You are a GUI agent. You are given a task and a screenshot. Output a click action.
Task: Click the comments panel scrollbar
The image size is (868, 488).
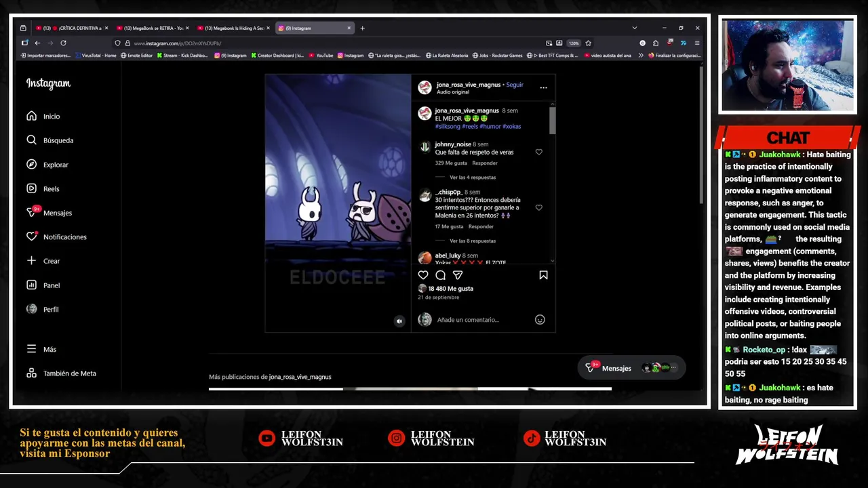tap(553, 121)
